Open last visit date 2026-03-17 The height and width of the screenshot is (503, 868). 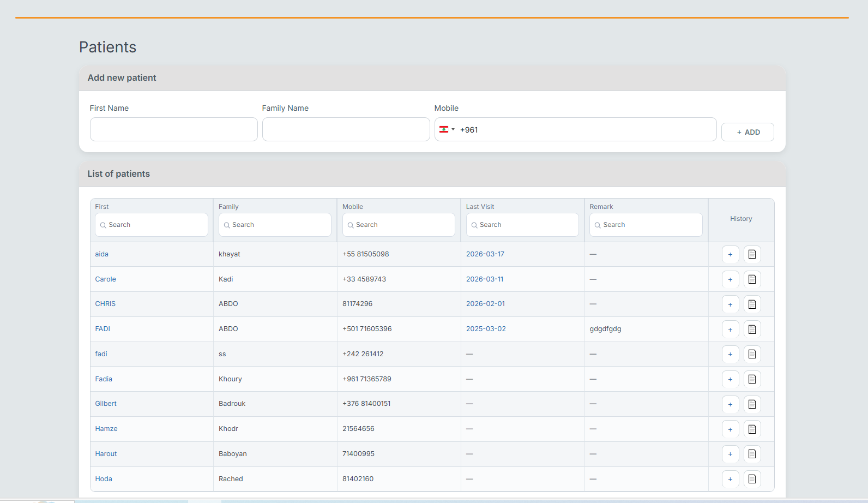pos(485,254)
